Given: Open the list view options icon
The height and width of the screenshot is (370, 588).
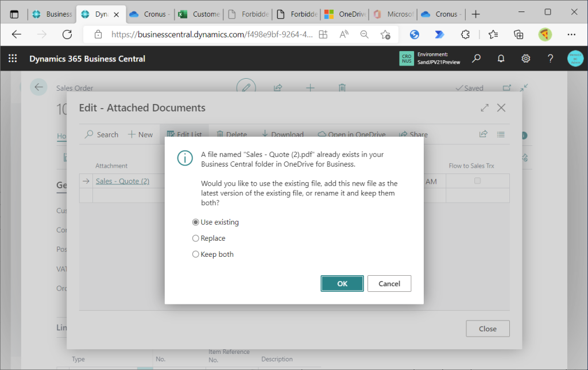Looking at the screenshot, I should [501, 134].
